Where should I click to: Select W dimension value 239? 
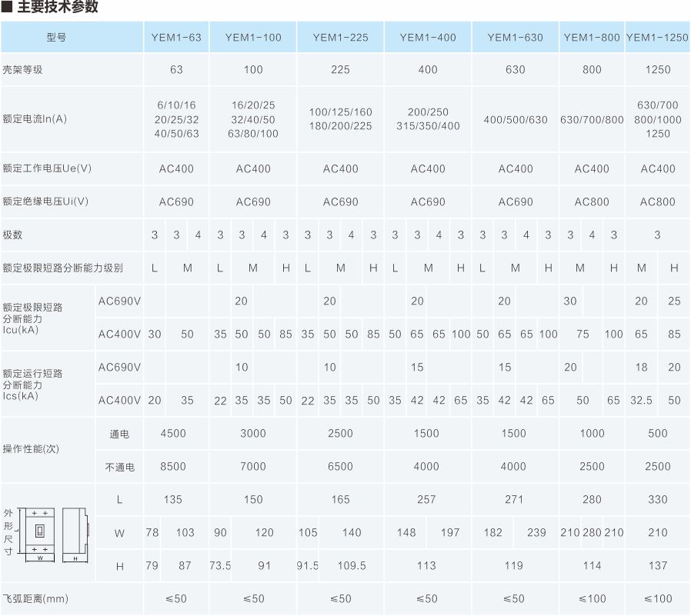point(536,532)
